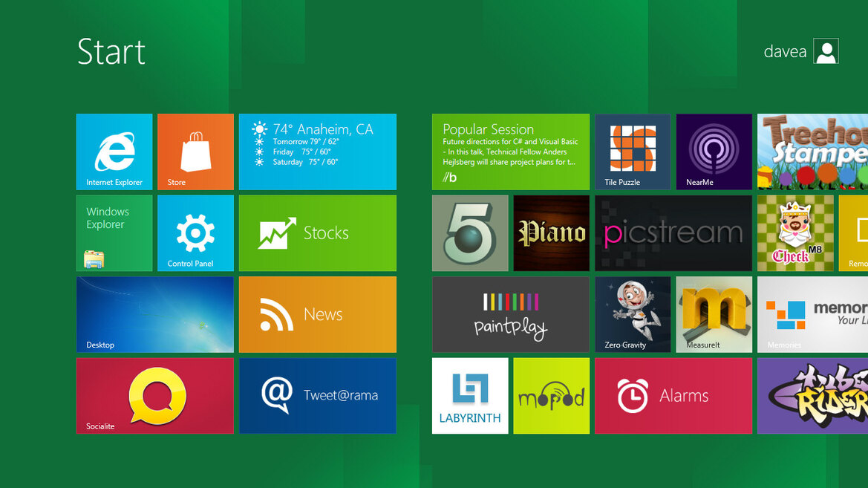The height and width of the screenshot is (488, 868).
Task: Open the mopod podcast tile
Action: (552, 396)
